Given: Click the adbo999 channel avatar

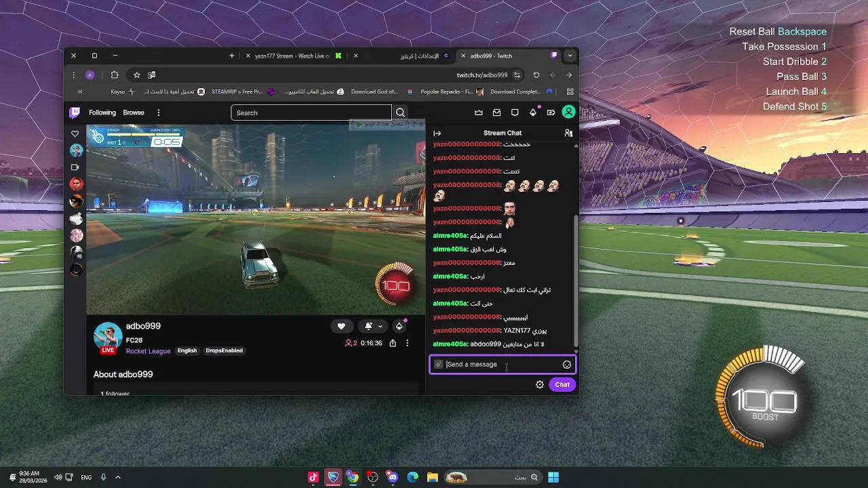Looking at the screenshot, I should (x=107, y=337).
